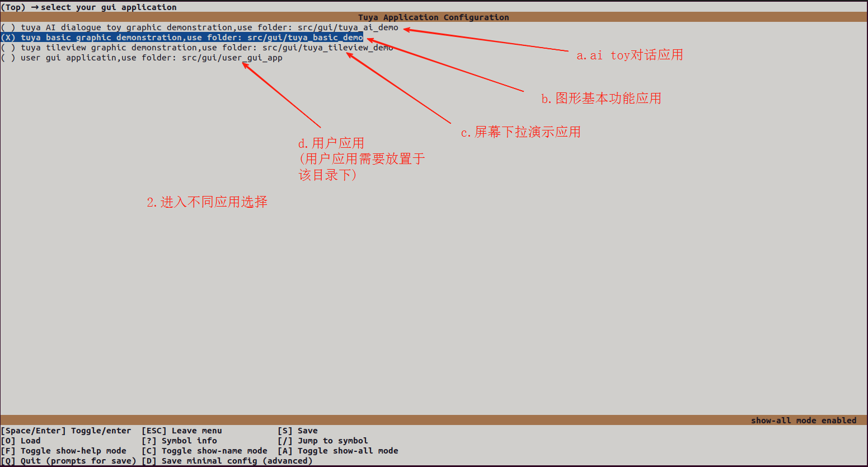Viewport: 868px width, 467px height.
Task: Click the [C] Toggle show-name mode hint
Action: [x=204, y=451]
